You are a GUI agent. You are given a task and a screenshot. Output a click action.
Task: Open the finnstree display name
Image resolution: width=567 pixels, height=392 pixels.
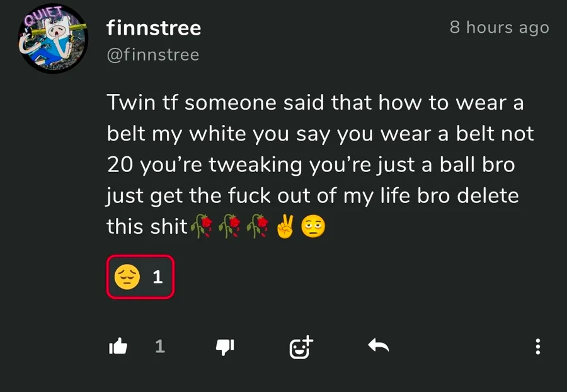coord(154,28)
